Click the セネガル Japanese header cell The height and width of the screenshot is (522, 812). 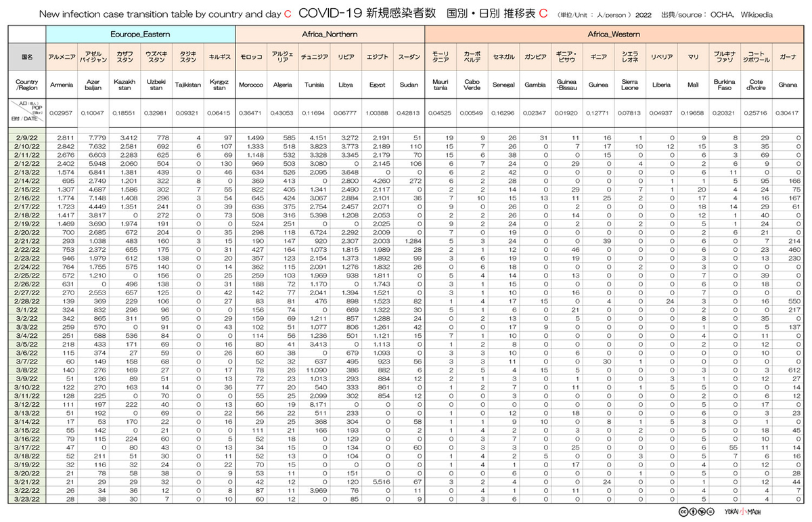click(x=503, y=58)
